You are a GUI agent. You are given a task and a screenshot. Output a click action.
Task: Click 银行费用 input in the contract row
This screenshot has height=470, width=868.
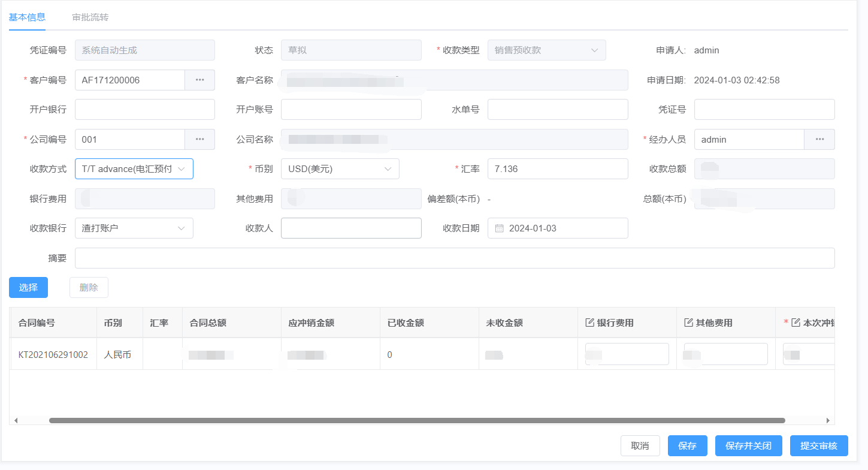click(627, 354)
